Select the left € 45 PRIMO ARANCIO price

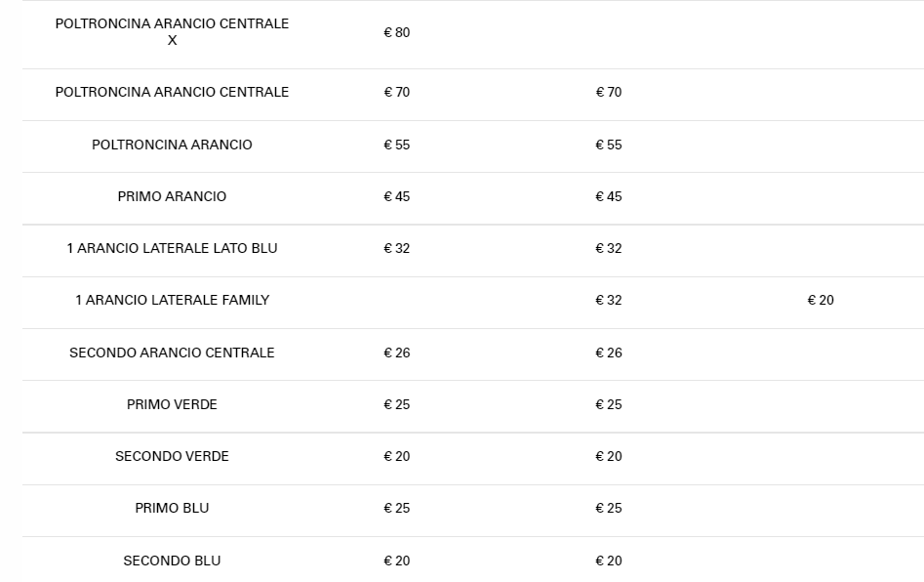[396, 196]
